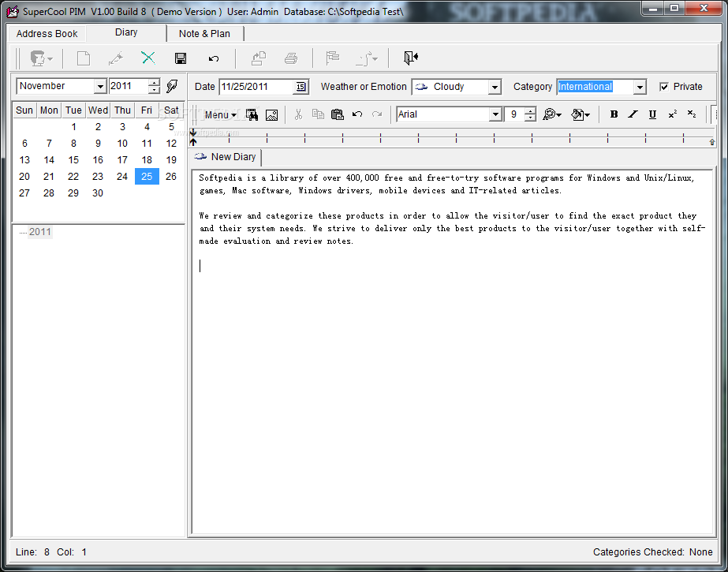Viewport: 728px width, 572px height.
Task: Open the date picker calendar icon
Action: [x=301, y=87]
